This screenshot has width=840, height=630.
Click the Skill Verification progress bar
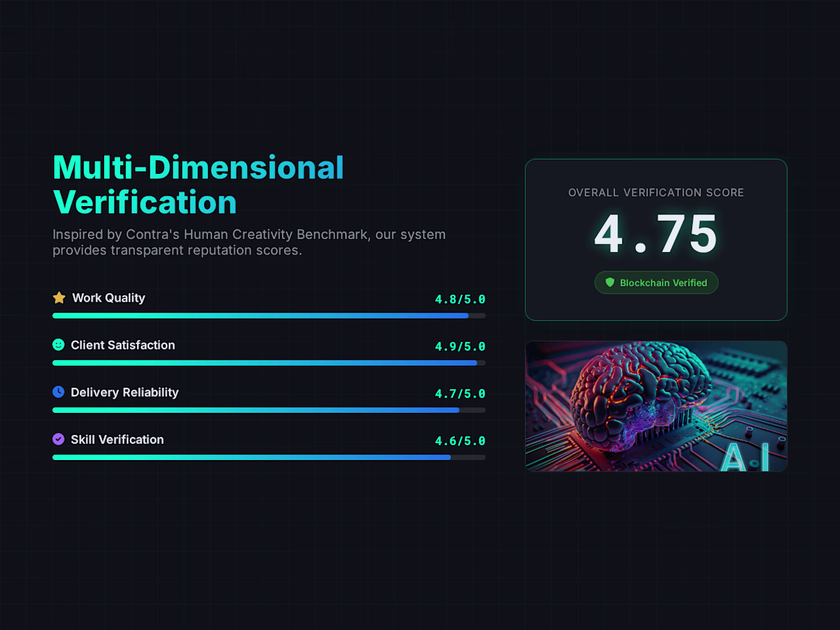269,457
